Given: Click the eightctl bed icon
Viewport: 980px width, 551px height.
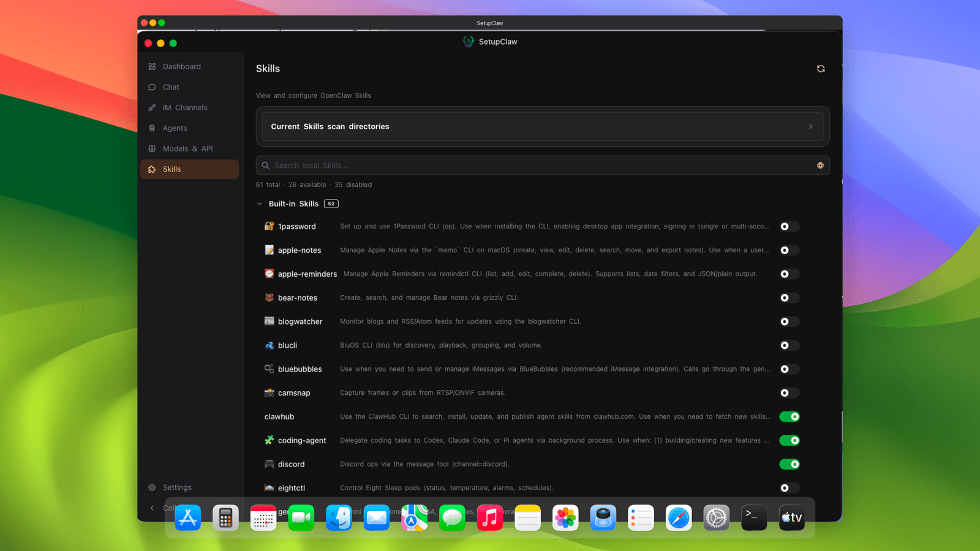Looking at the screenshot, I should tap(269, 488).
